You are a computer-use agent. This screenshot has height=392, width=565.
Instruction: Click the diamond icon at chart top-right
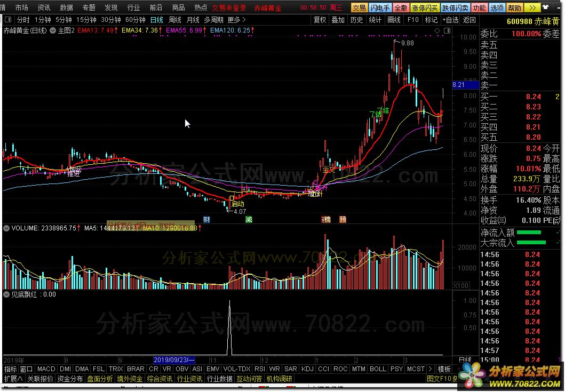tap(437, 31)
